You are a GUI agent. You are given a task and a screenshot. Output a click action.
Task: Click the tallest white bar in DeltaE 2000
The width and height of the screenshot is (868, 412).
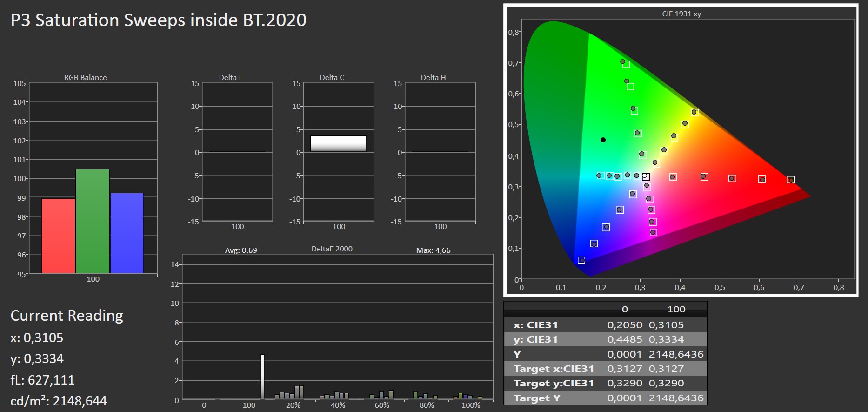(262, 377)
